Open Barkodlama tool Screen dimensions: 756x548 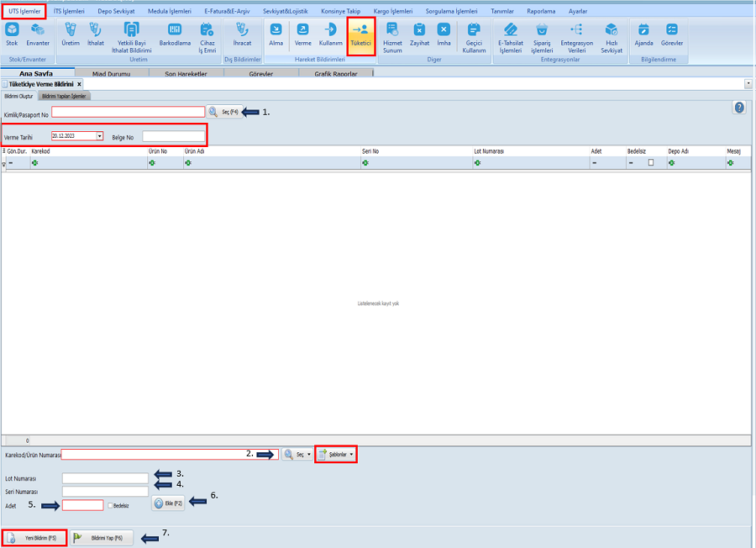click(175, 34)
